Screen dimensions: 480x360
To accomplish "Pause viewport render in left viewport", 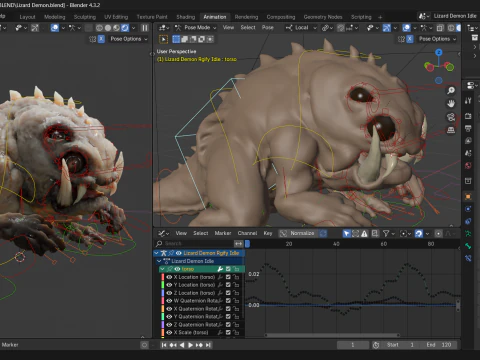I will [145, 28].
